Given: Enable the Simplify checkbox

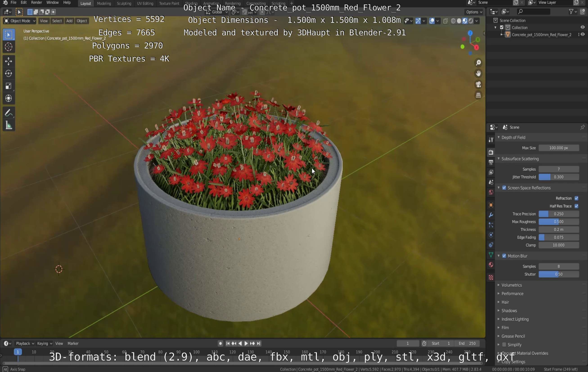Looking at the screenshot, I should [x=504, y=345].
